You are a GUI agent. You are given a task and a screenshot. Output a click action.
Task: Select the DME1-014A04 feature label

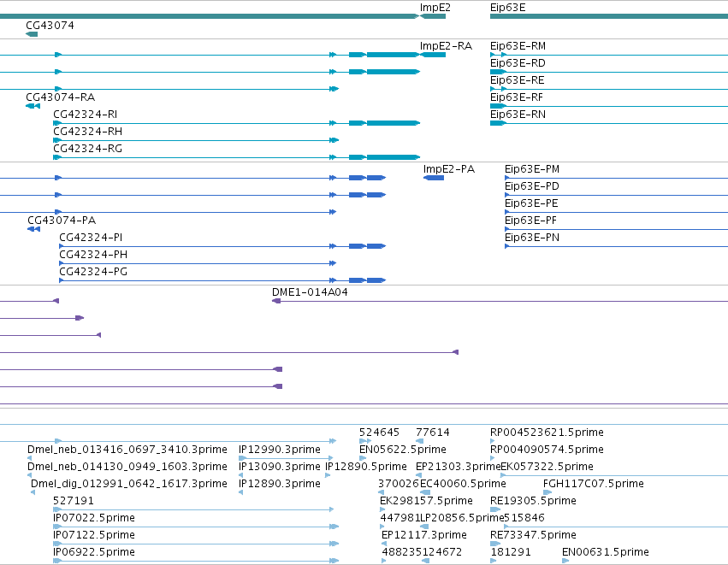point(310,292)
